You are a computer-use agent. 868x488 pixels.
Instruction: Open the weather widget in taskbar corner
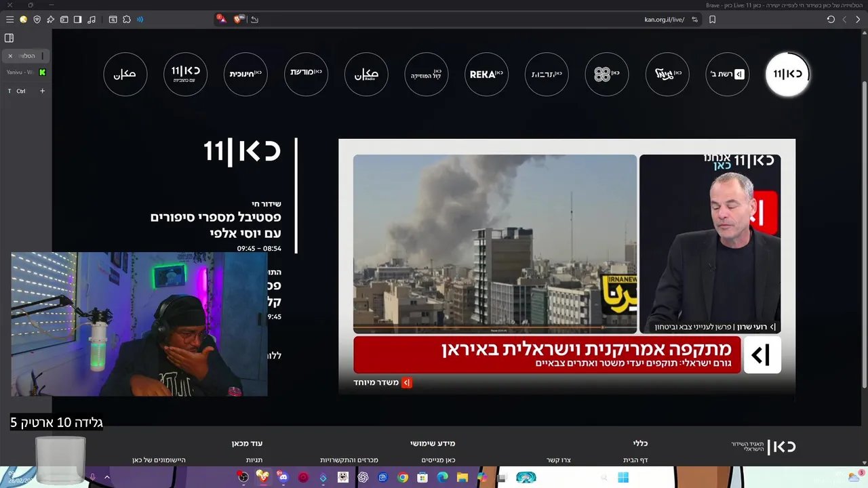pos(856,476)
